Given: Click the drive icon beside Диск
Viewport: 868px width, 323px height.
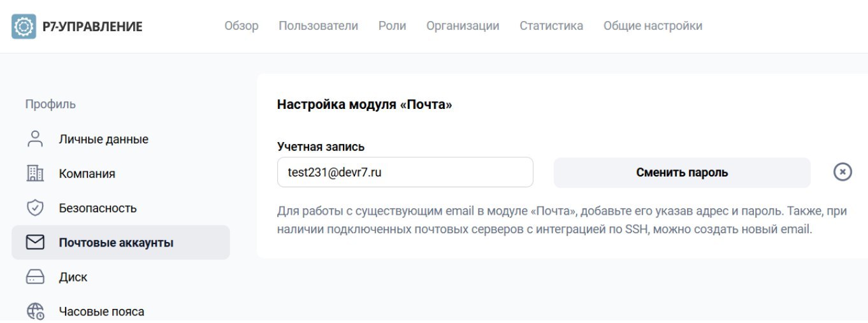Looking at the screenshot, I should coord(35,276).
